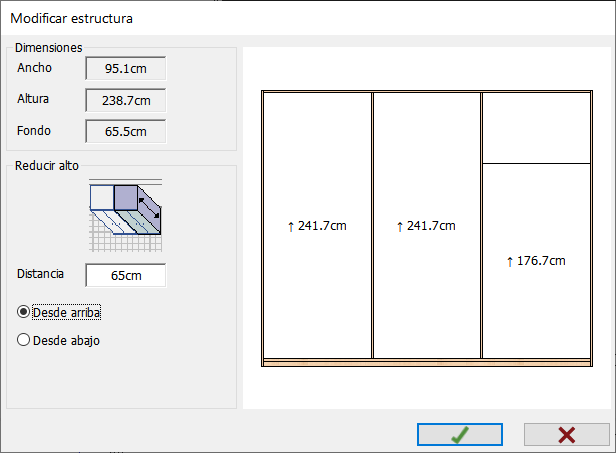The image size is (616, 453).
Task: Click the Dimensiones group label
Action: point(49,48)
